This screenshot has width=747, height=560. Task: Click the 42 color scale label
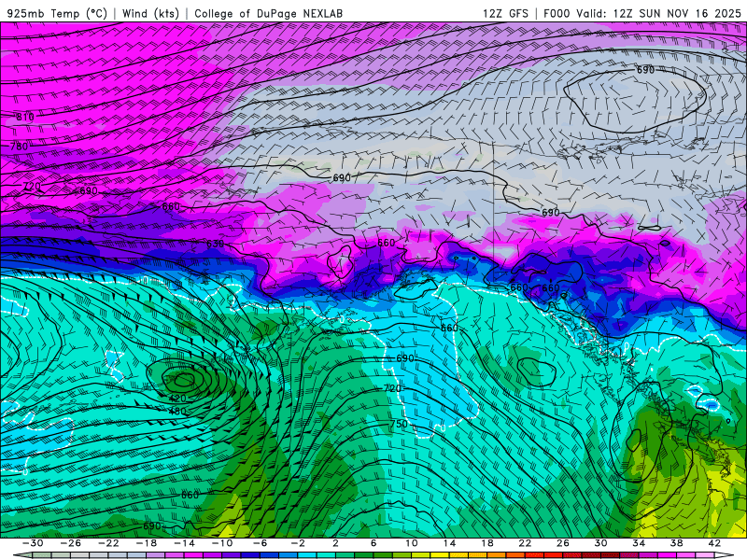714,543
